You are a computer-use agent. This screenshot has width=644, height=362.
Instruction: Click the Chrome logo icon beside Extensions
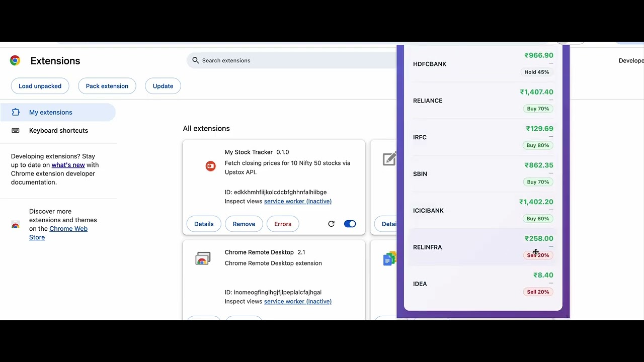15,61
